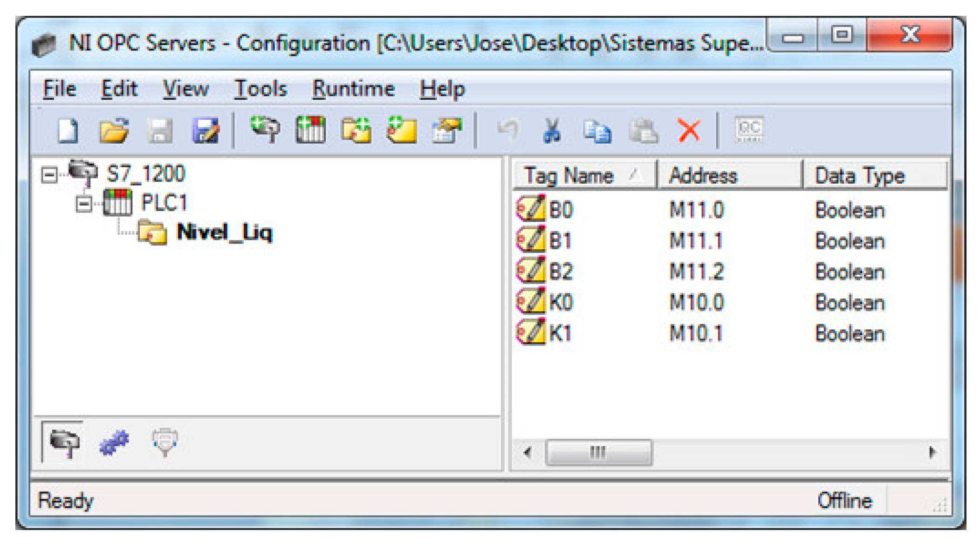Image resolution: width=980 pixels, height=544 pixels.
Task: Click the New Channel toolbar icon
Action: pos(265,130)
